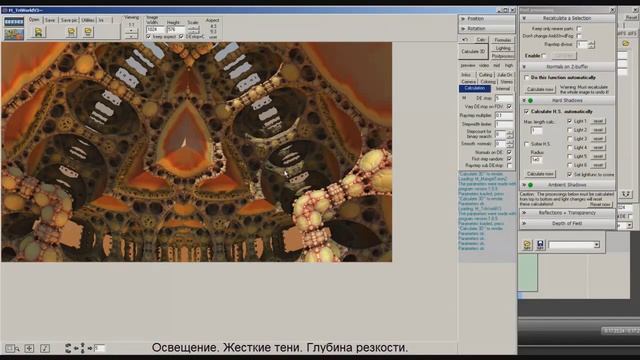Toggle Calculate H.S. automatically checkbox
Image resolution: width=640 pixels, height=360 pixels.
coord(527,111)
